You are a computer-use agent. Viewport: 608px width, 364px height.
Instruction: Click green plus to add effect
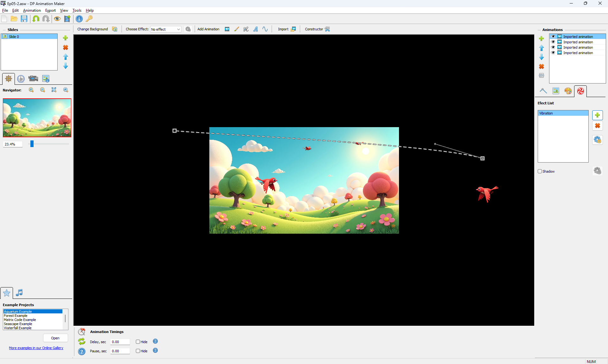click(x=597, y=115)
